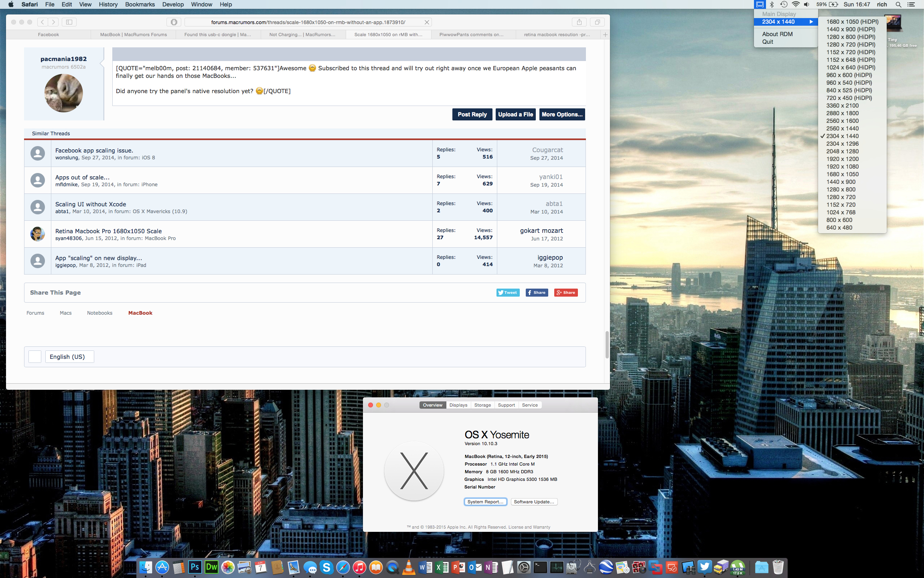Image resolution: width=924 pixels, height=578 pixels.
Task: Open Safari History menu
Action: point(108,4)
